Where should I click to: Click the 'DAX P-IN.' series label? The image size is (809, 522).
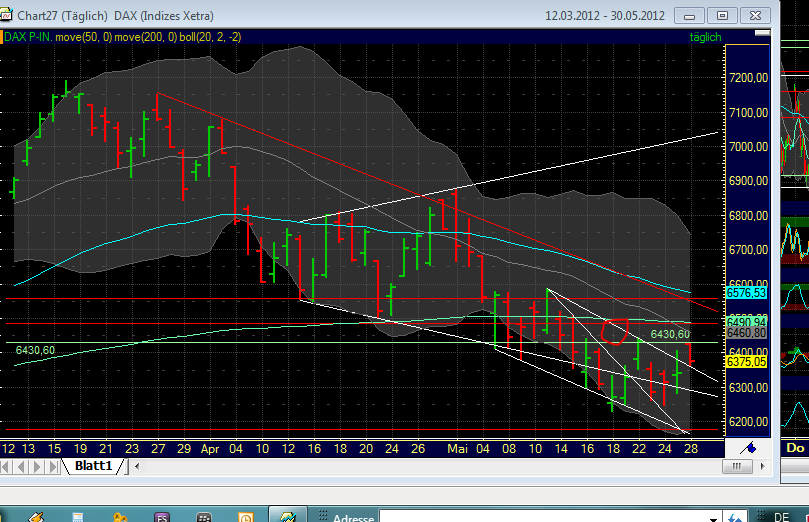click(x=28, y=37)
